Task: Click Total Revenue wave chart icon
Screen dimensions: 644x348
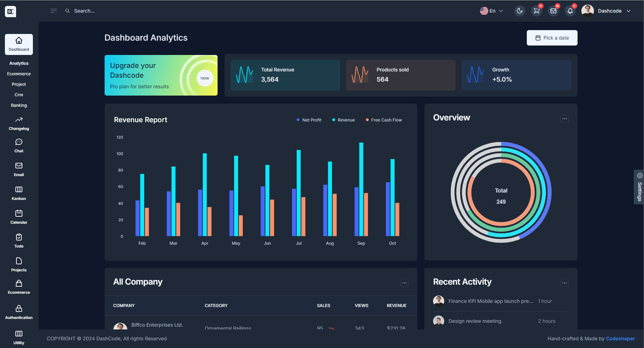Action: click(245, 75)
